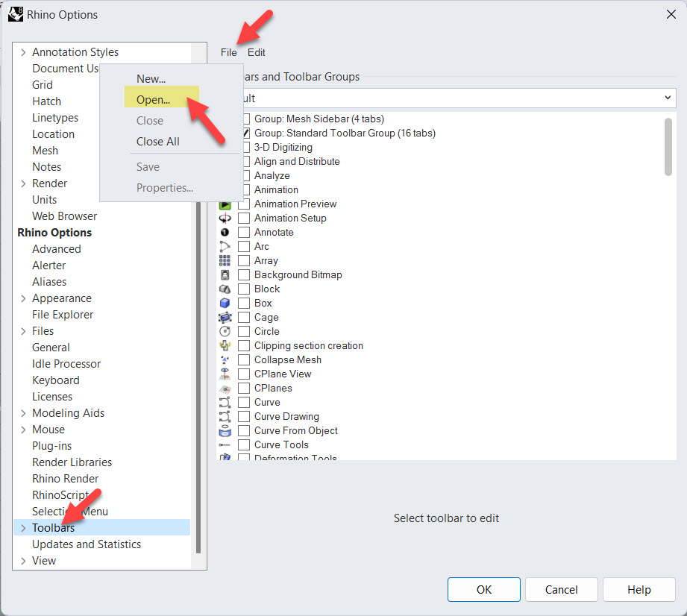Image resolution: width=687 pixels, height=616 pixels.
Task: Enable the Animation Preview toolbar checkbox
Action: (x=244, y=204)
